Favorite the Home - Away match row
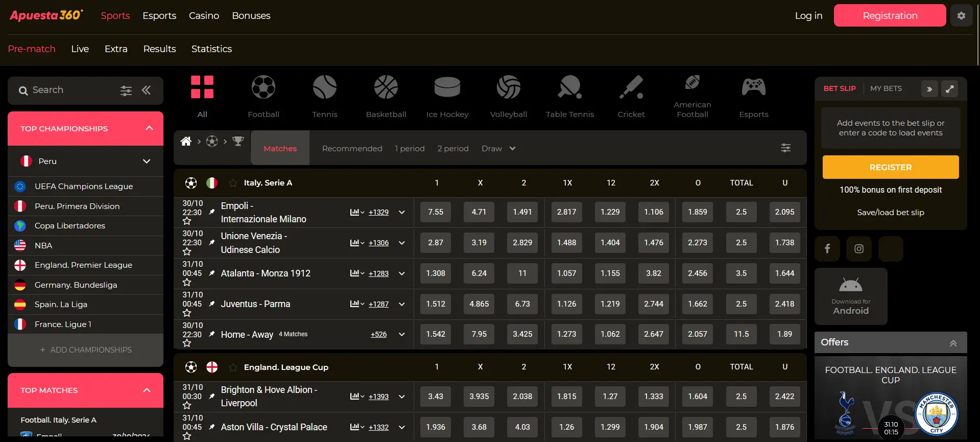The image size is (980, 442). 187,343
